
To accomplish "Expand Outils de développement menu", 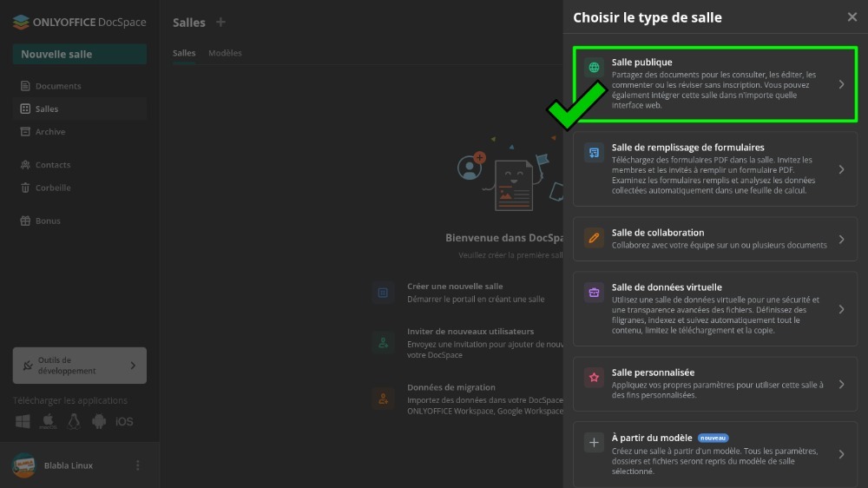I will click(133, 366).
